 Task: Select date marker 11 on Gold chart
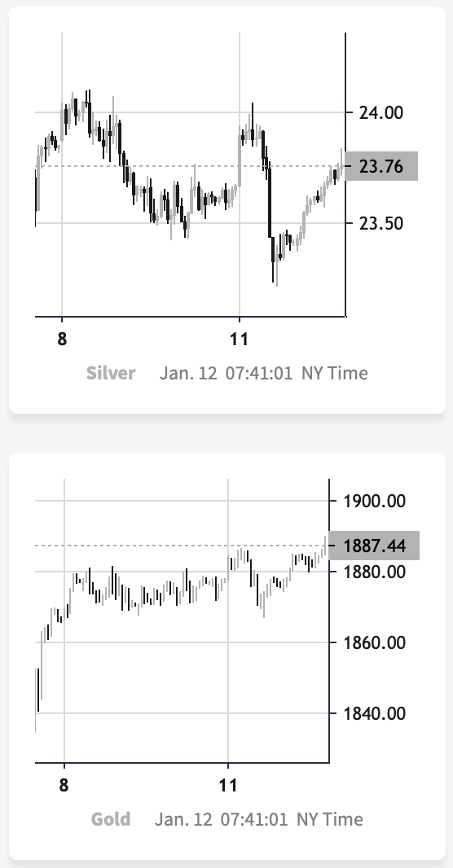pyautogui.click(x=228, y=785)
